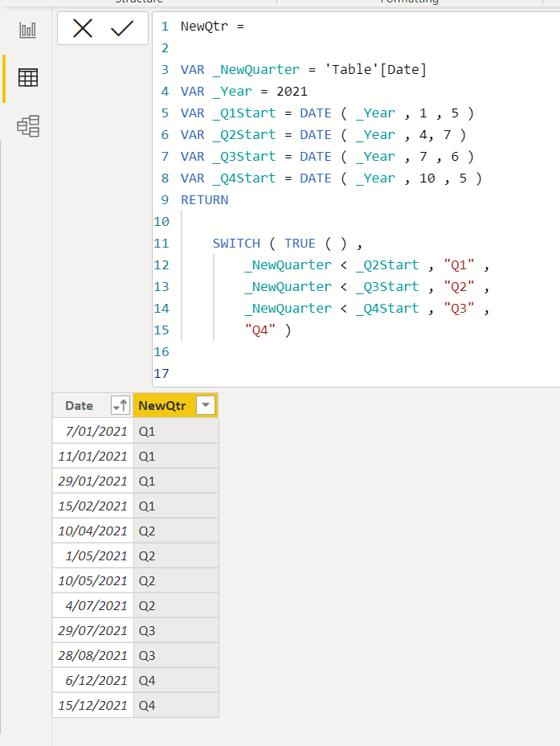Click the _Q1Start variable on line 5
The width and height of the screenshot is (560, 746).
244,113
